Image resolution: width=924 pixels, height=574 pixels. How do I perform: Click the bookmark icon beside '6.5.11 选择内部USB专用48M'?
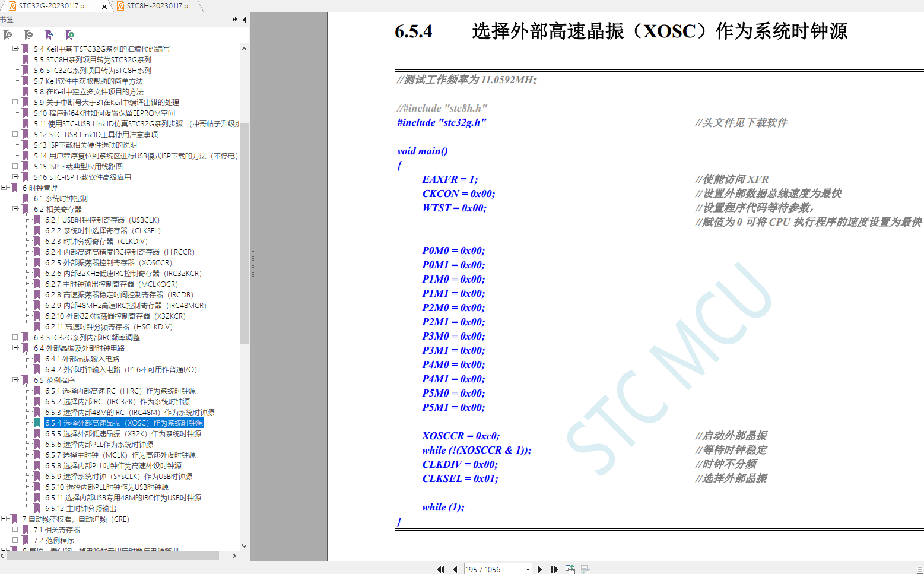point(37,498)
